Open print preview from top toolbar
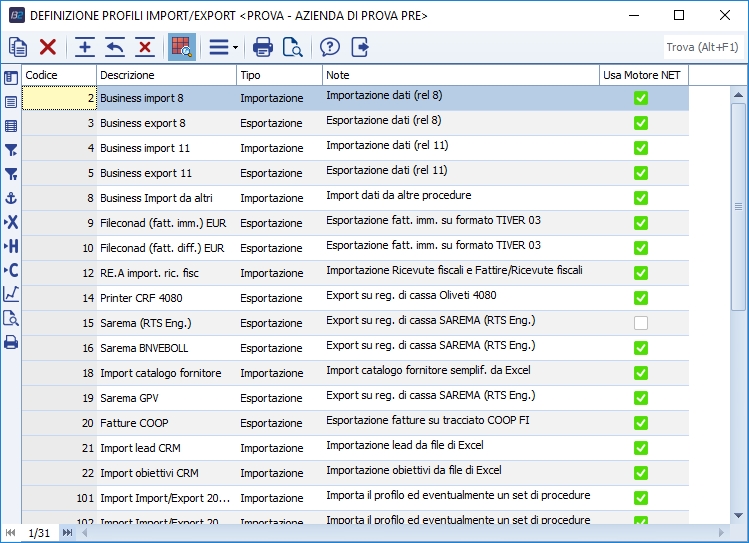 point(293,47)
